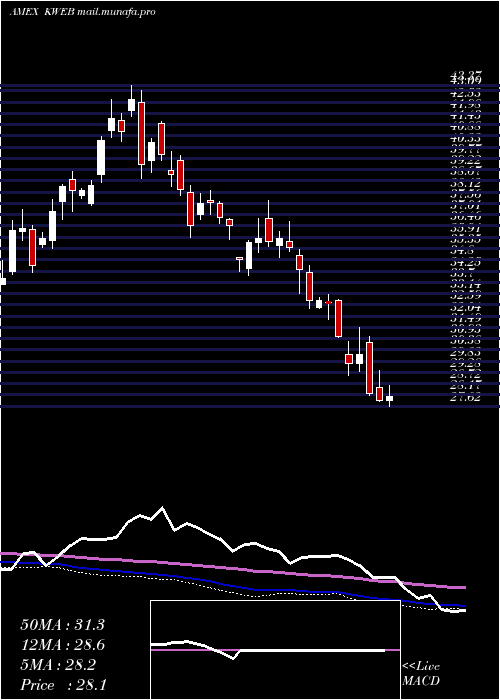Viewport: 500px width, 700px height.
Task: Click the tallest red candlestick near peak
Action: tap(142, 133)
